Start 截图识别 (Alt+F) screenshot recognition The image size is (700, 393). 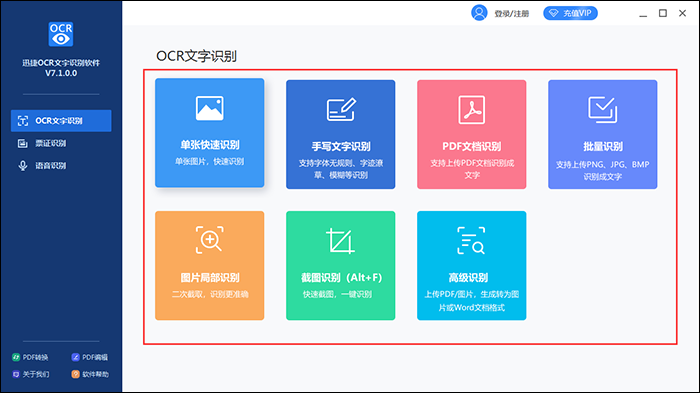[341, 265]
